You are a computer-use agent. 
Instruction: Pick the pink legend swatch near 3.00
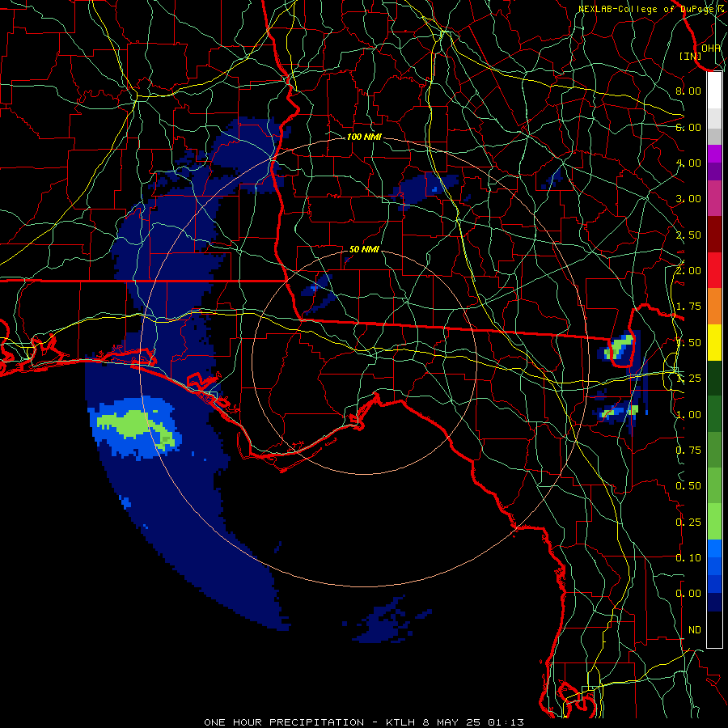pos(714,198)
